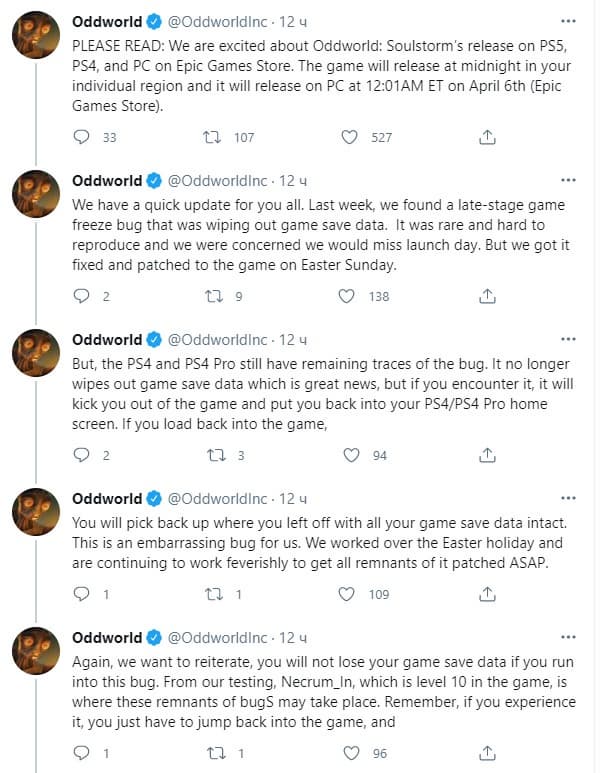Screen dimensions: 604x773
Task: Open more menu on quick update tweet
Action: pos(568,180)
